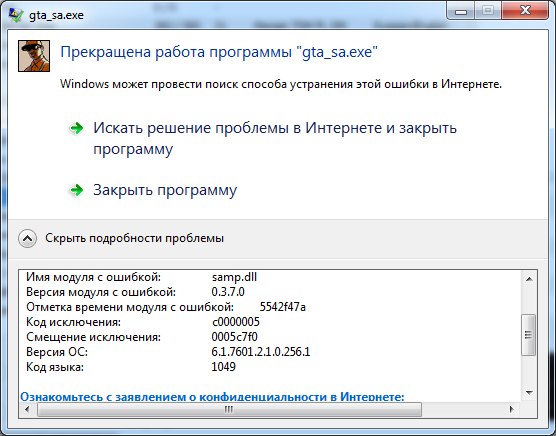Click Скрыть подробности проблемы label

pyautogui.click(x=134, y=238)
